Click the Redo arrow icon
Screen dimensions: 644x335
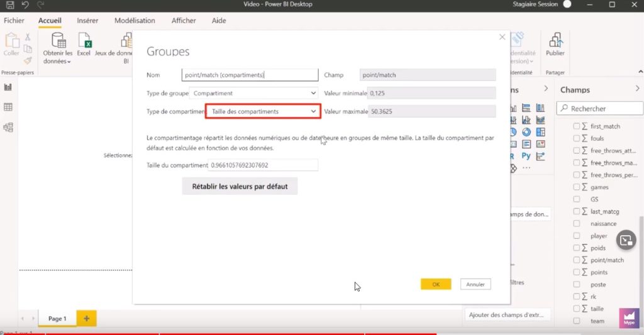40,5
